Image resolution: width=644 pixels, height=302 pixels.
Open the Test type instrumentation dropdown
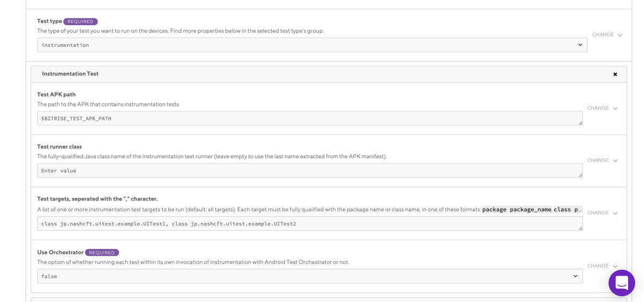click(312, 45)
